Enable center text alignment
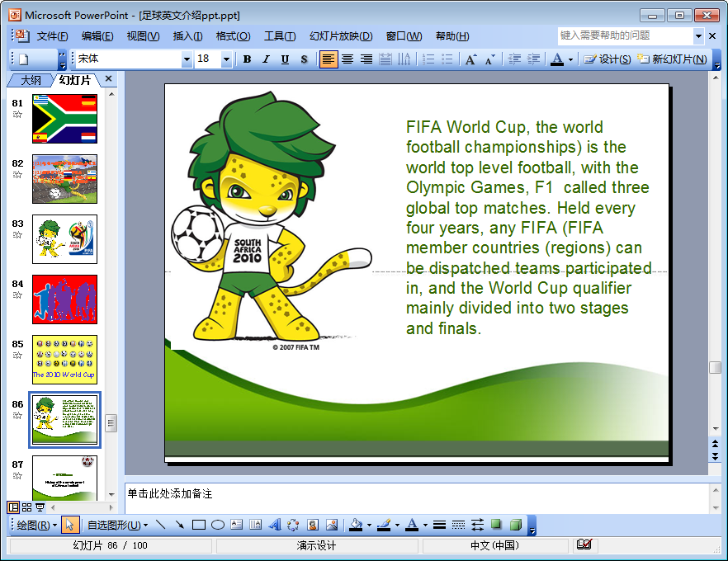 [x=347, y=59]
